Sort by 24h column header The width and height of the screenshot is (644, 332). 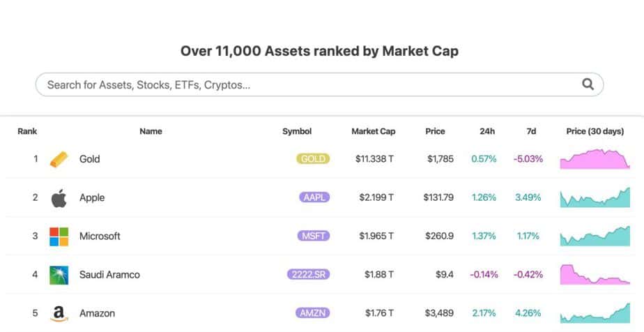pos(487,132)
